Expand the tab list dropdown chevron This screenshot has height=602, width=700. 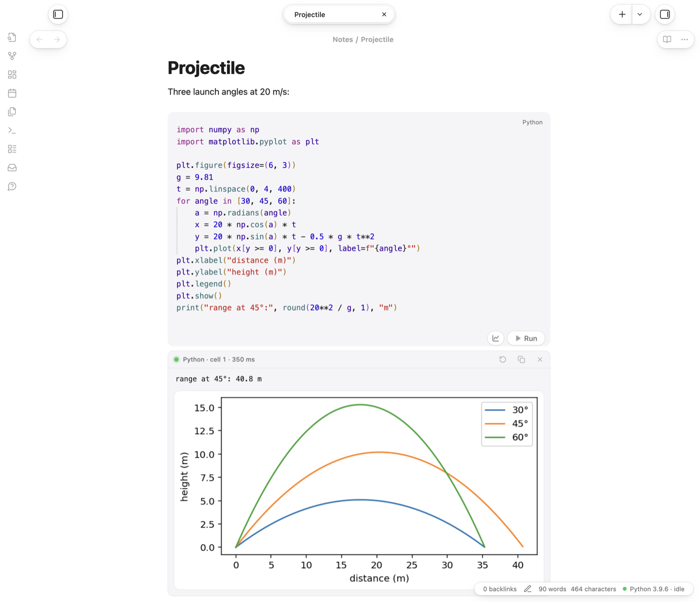click(x=640, y=15)
